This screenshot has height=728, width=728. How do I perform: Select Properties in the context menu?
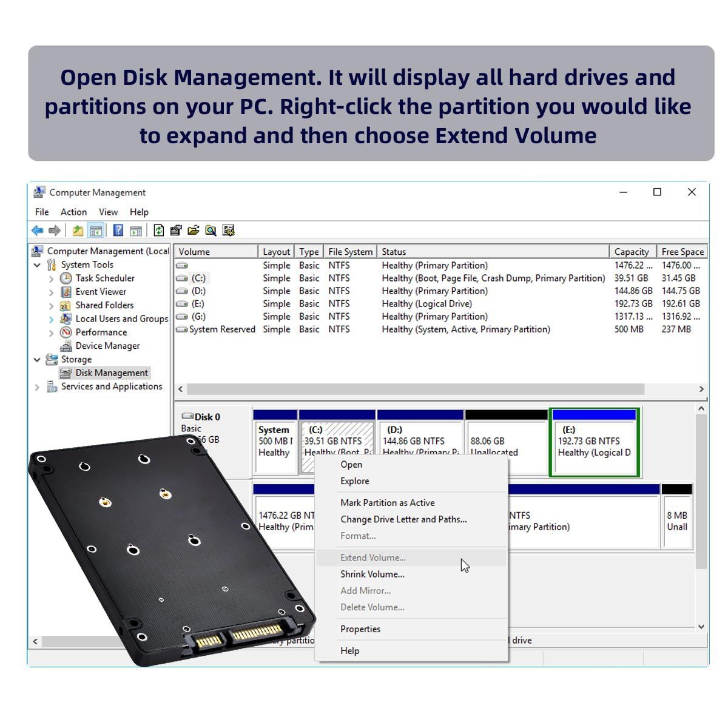pos(360,629)
